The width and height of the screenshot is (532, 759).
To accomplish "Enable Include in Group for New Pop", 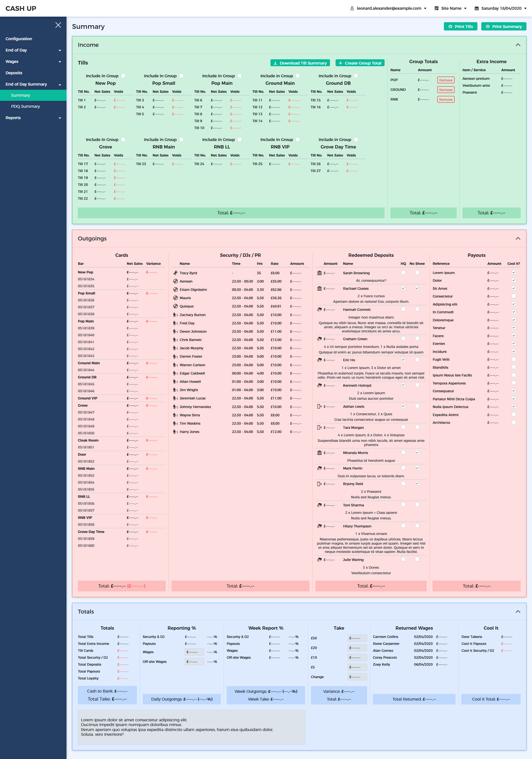I will coord(123,75).
